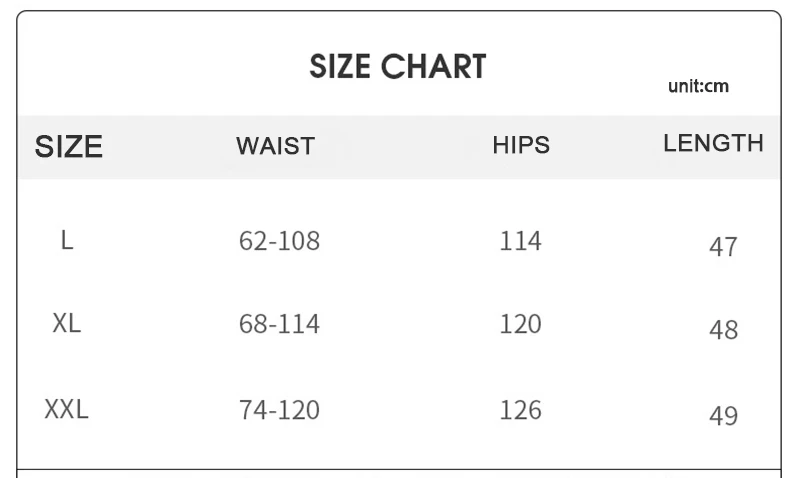Select the SIZE column header
The image size is (800, 478).
point(69,147)
